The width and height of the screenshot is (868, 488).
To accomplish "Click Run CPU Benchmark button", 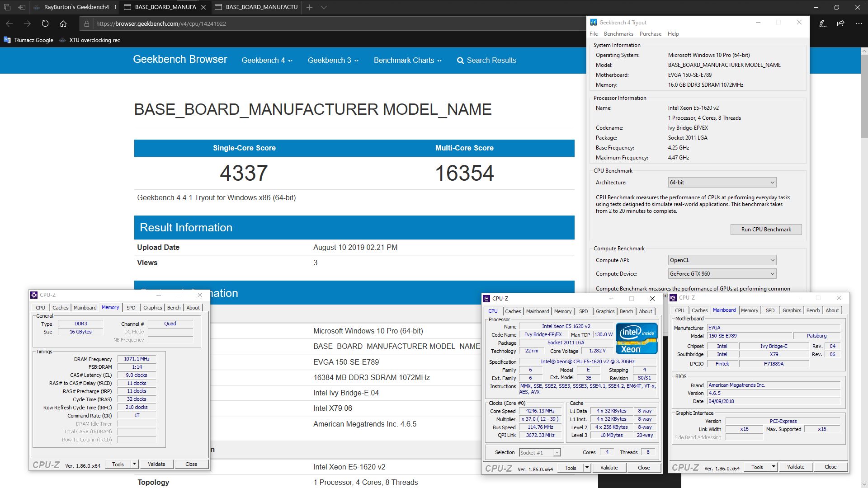I will tap(766, 230).
